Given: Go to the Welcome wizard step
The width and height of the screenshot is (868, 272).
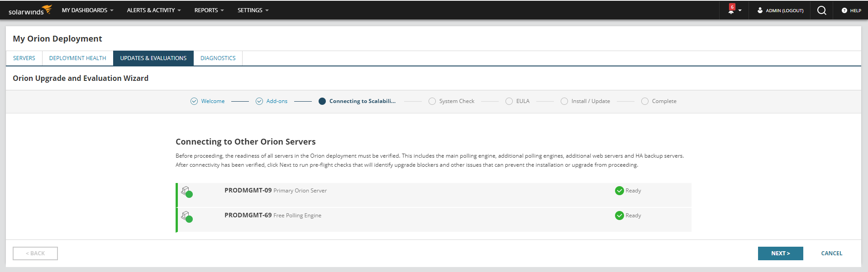Looking at the screenshot, I should point(213,101).
